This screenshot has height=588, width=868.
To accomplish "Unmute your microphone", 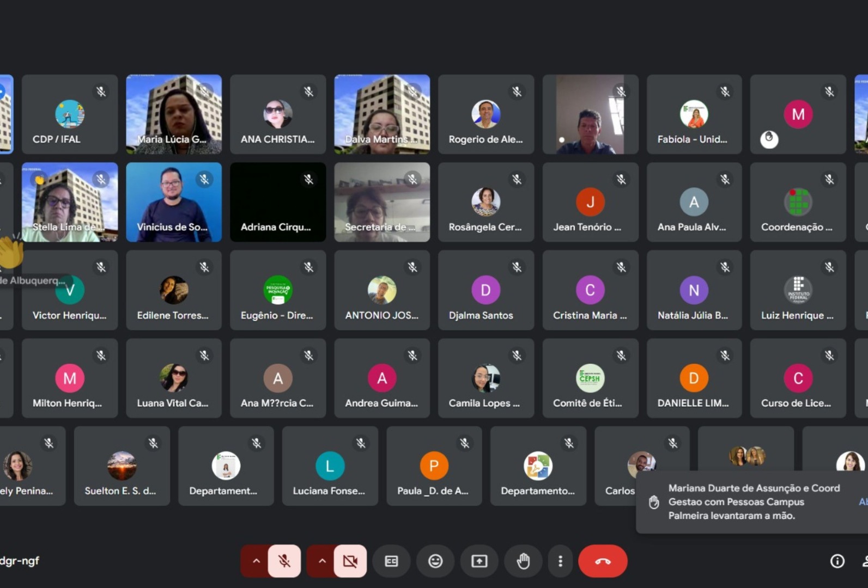I will 284,561.
